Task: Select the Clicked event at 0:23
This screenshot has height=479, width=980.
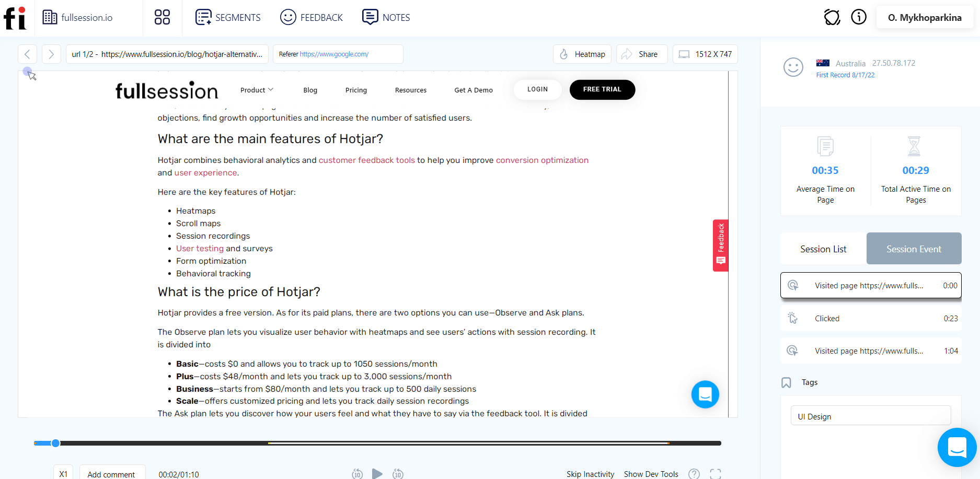Action: click(871, 318)
